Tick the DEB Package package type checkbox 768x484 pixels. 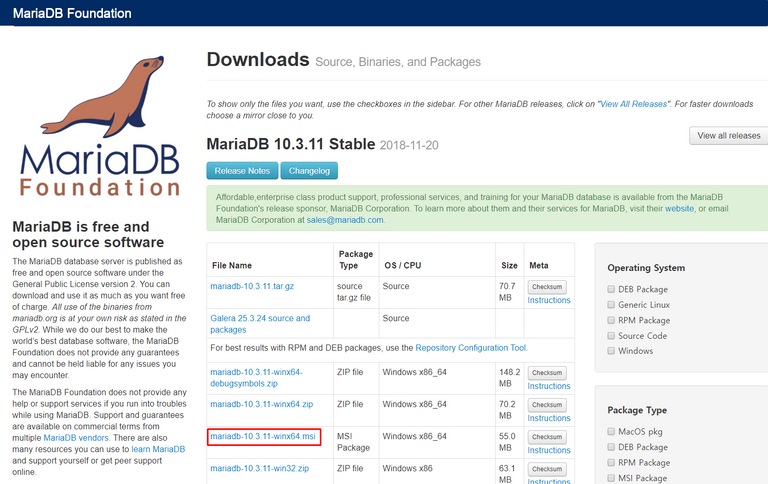[611, 447]
